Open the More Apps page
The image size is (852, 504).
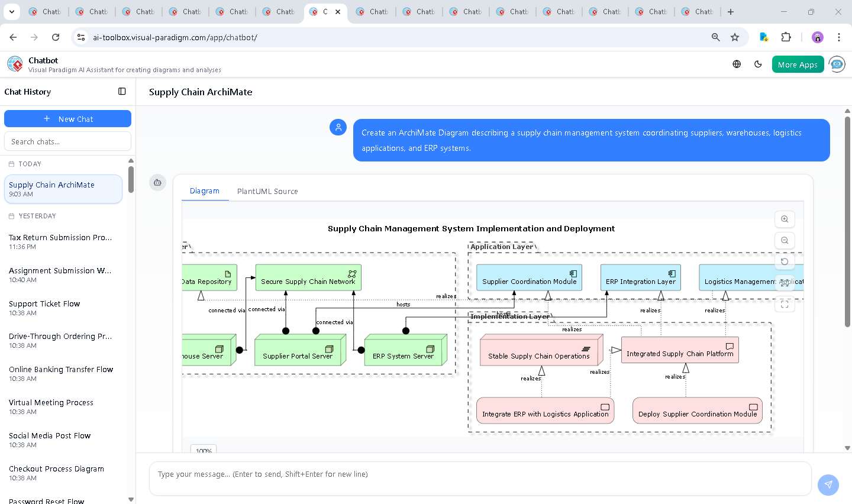coord(798,64)
